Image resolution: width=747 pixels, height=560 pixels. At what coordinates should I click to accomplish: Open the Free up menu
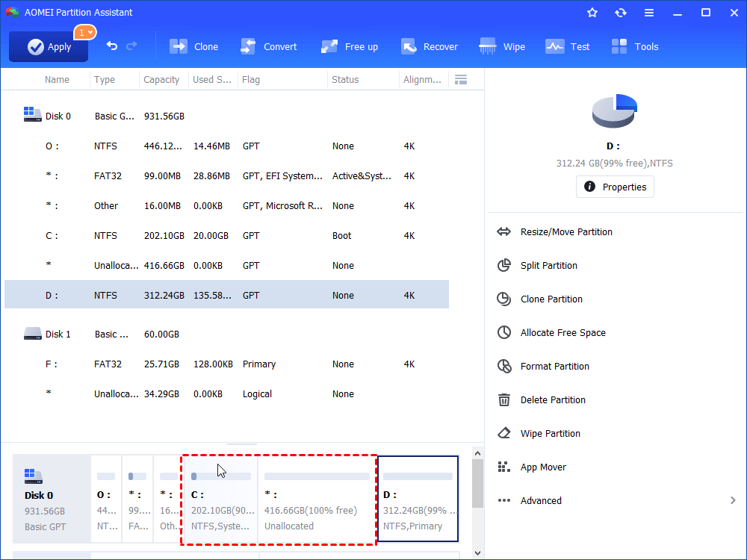click(x=349, y=46)
